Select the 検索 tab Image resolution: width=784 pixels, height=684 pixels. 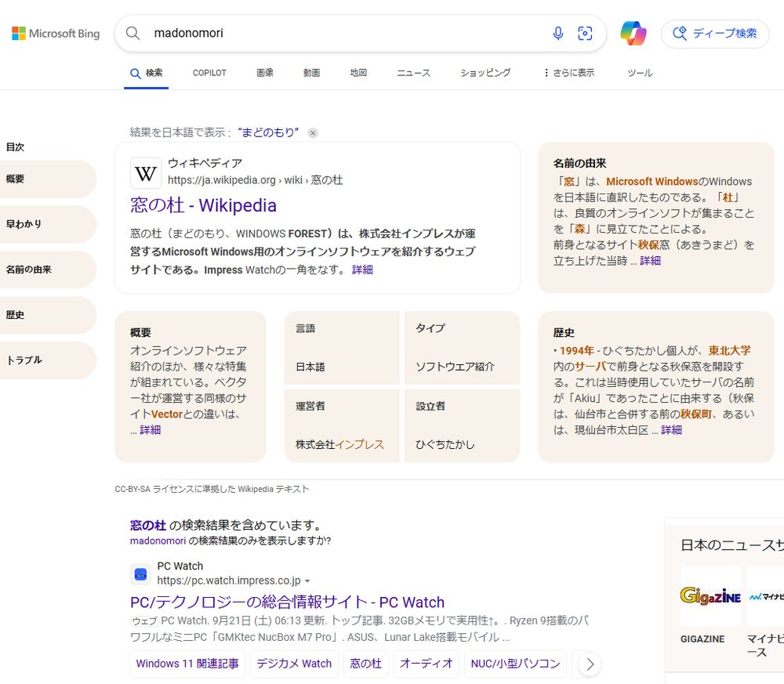147,73
